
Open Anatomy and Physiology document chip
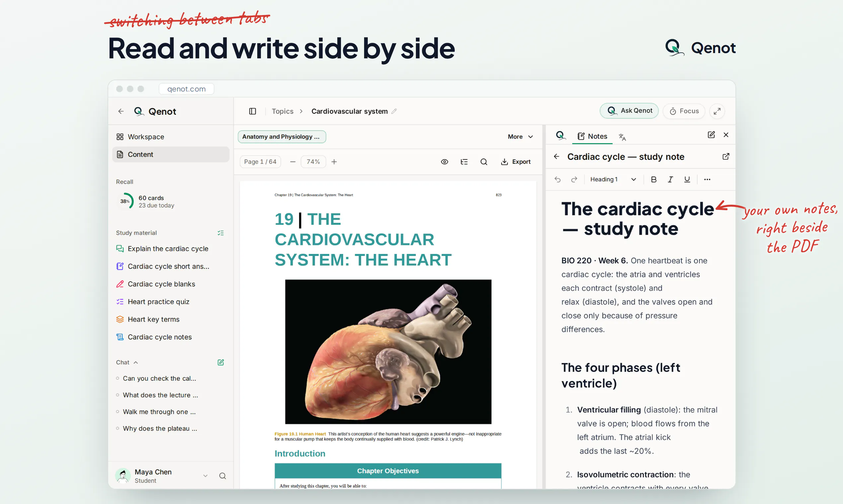click(282, 137)
